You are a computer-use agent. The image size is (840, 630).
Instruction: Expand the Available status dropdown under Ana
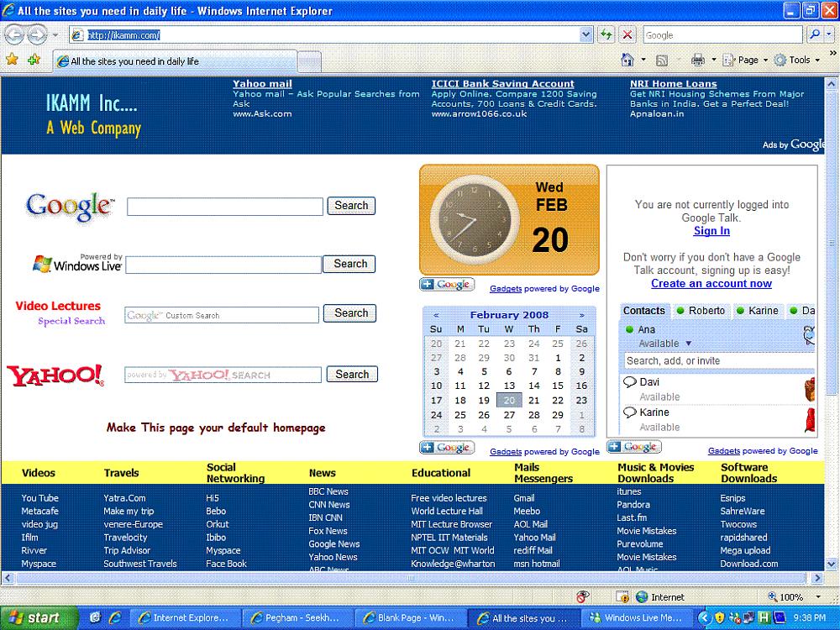click(x=689, y=344)
